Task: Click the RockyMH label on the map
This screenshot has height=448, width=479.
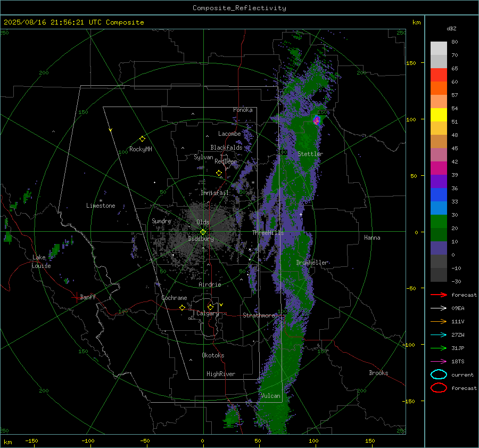Action: pos(141,149)
